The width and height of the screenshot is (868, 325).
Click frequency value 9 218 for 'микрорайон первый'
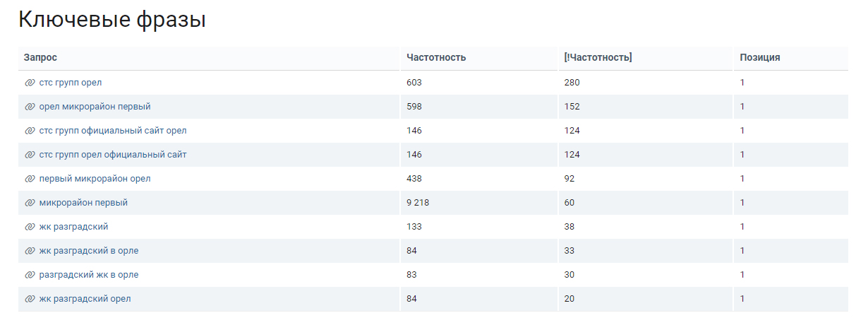pos(418,203)
